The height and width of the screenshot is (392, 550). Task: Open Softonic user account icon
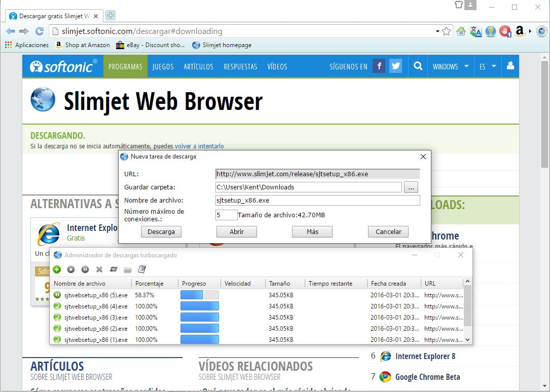(510, 66)
